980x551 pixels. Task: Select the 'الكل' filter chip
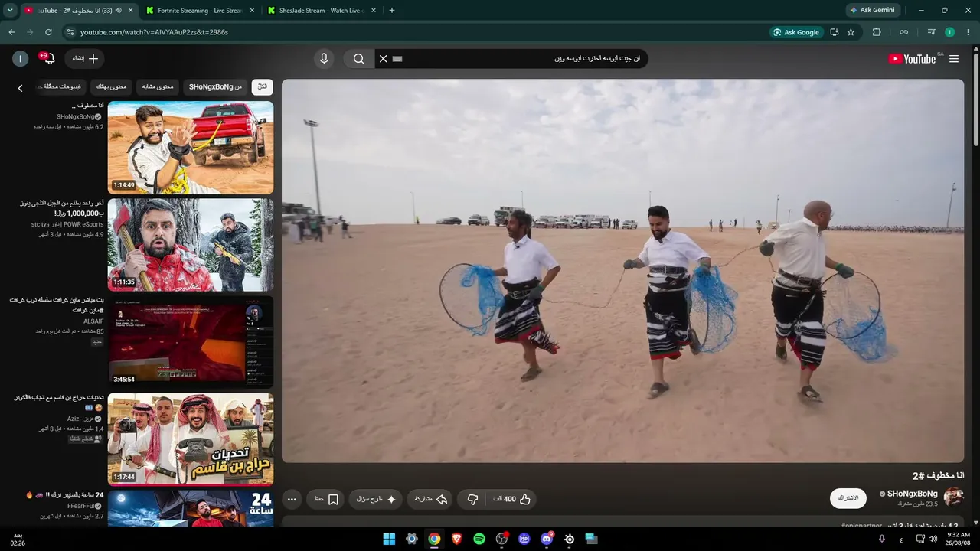(x=262, y=87)
